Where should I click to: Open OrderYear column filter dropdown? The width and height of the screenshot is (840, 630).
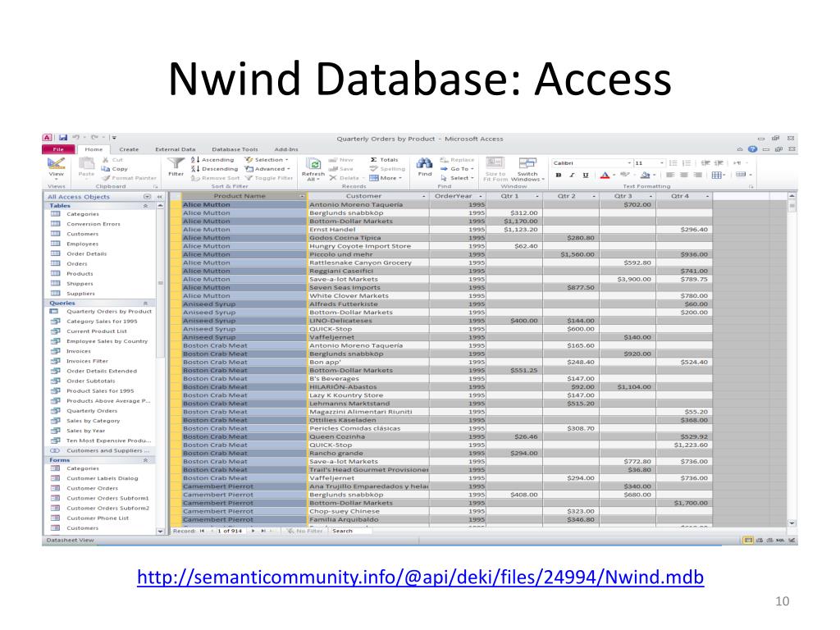[481, 196]
